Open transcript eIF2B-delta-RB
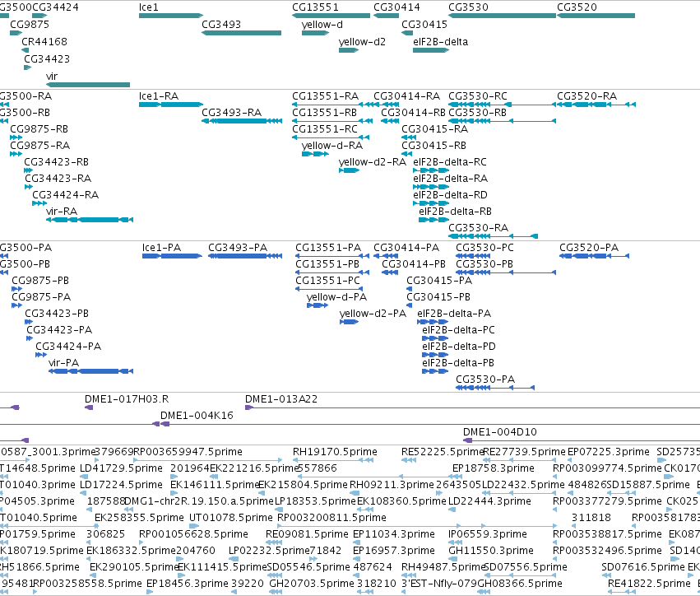This screenshot has height=596, width=700. point(455,212)
